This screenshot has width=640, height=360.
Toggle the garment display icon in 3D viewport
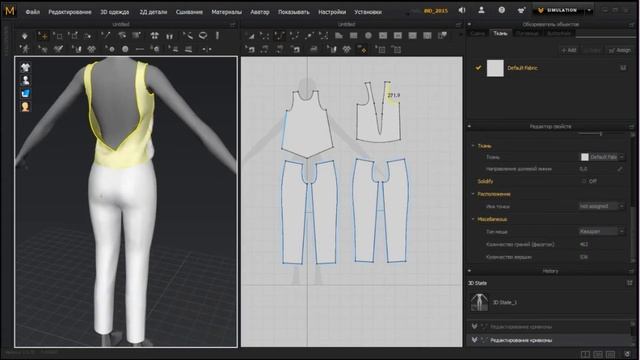[x=25, y=67]
